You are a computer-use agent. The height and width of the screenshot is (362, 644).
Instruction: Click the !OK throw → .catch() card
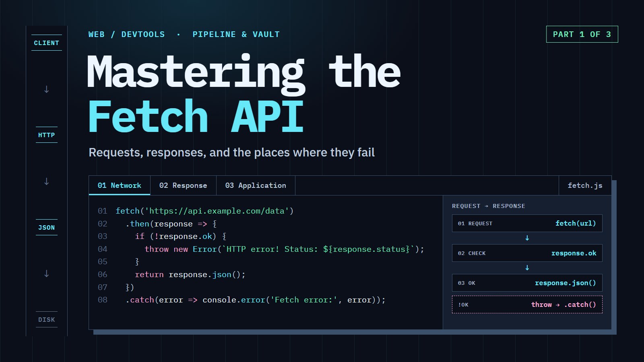527,304
